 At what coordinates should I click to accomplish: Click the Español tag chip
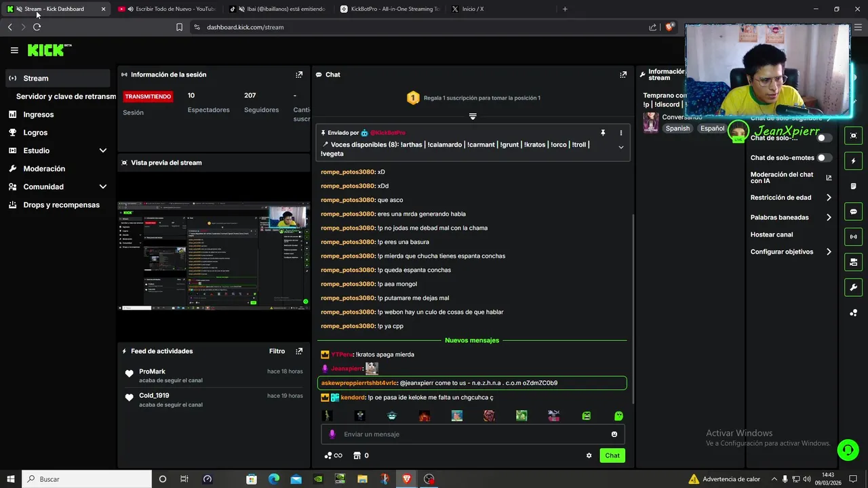click(712, 128)
